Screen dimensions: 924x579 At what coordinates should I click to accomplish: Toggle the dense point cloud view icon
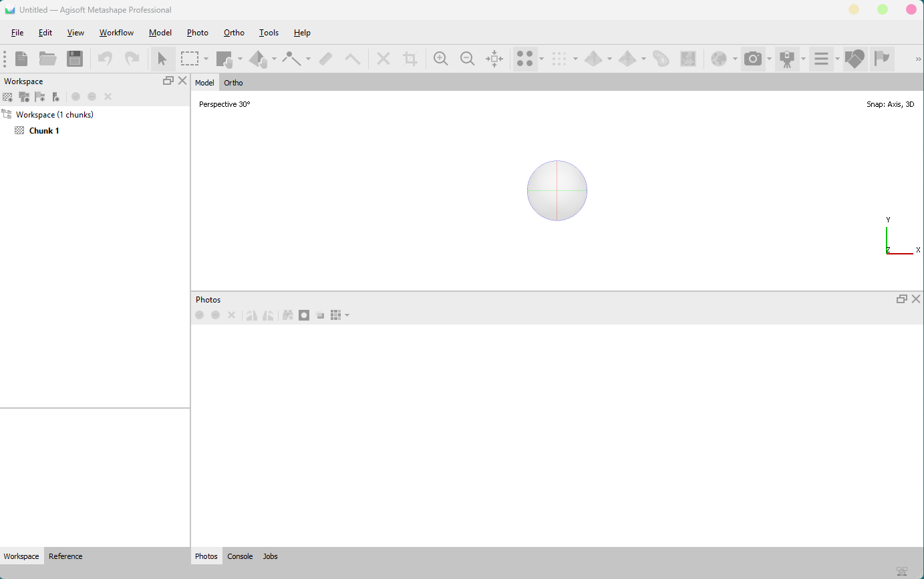(x=559, y=59)
